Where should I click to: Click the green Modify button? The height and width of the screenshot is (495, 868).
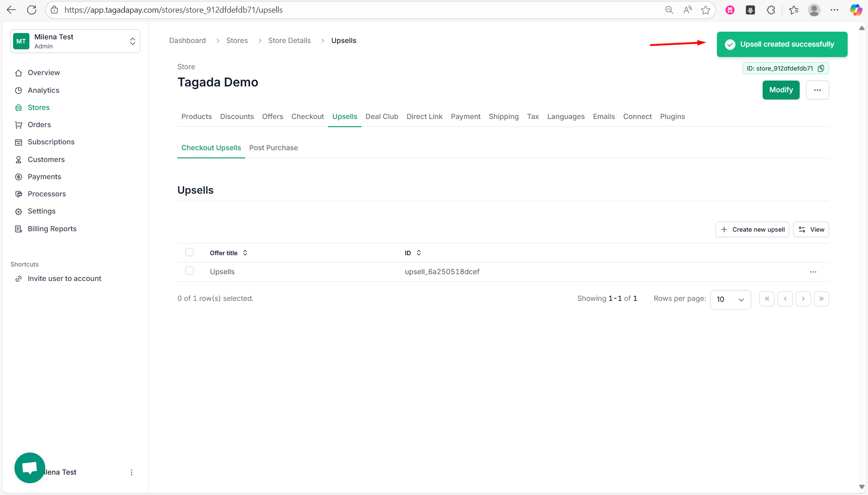[x=781, y=90]
